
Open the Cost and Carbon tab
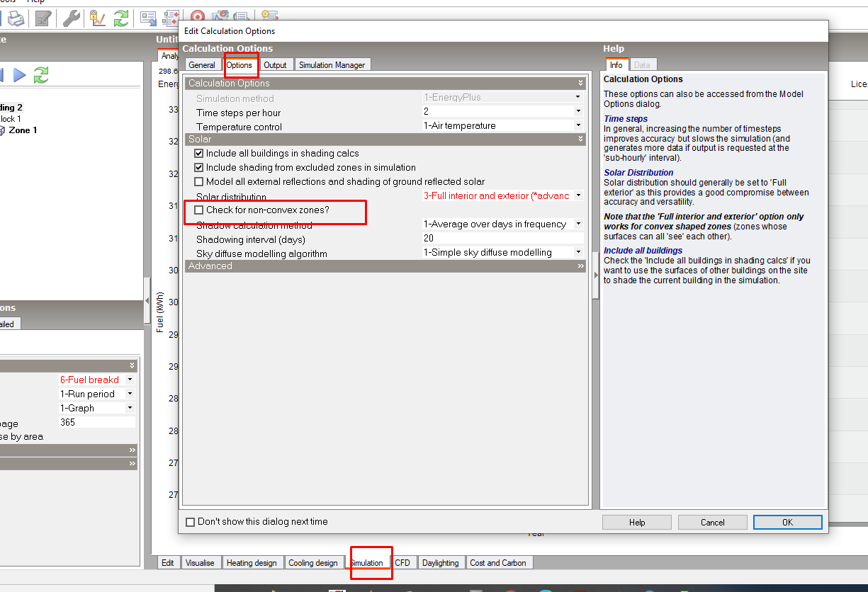click(x=498, y=563)
